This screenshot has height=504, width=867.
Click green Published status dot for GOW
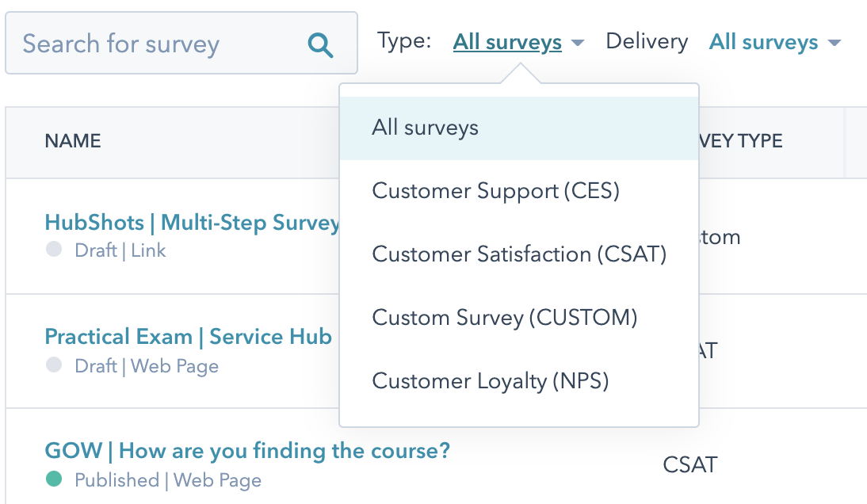pyautogui.click(x=54, y=479)
